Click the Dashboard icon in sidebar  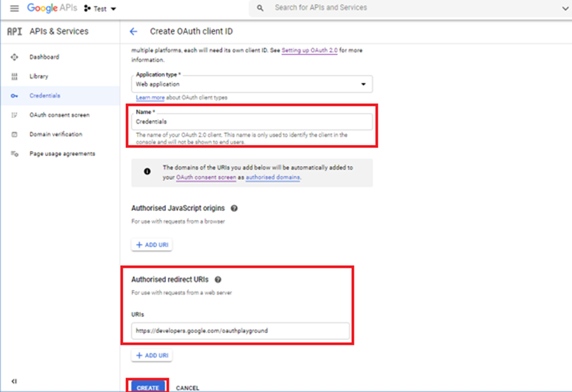[x=14, y=57]
